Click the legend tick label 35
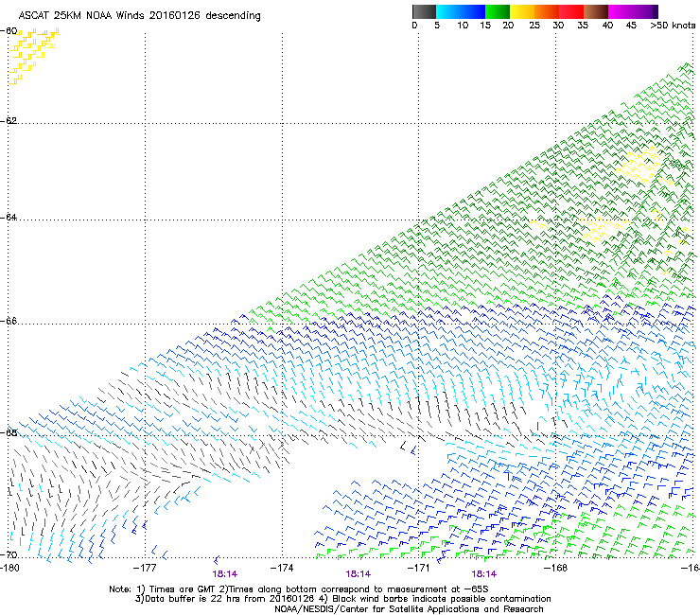 click(x=583, y=26)
